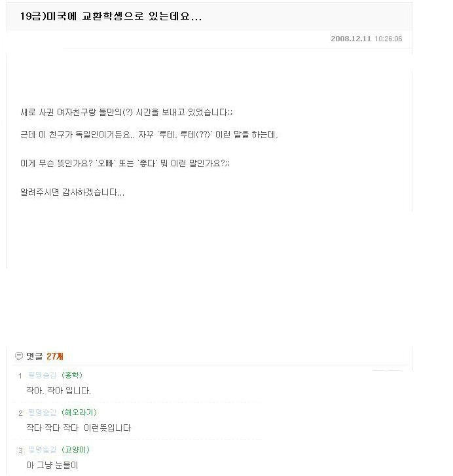Screen dimensions: 453x476
Task: Click the (해오라기) nickname
Action: (79, 412)
